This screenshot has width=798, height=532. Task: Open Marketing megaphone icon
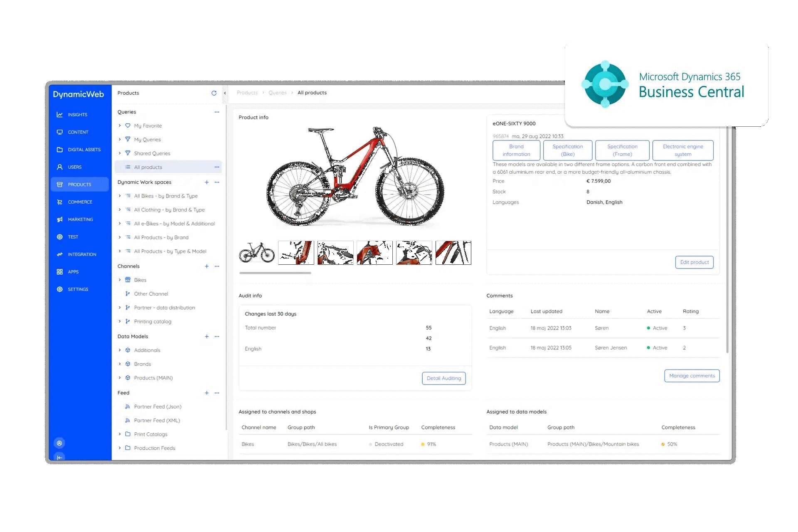(60, 219)
